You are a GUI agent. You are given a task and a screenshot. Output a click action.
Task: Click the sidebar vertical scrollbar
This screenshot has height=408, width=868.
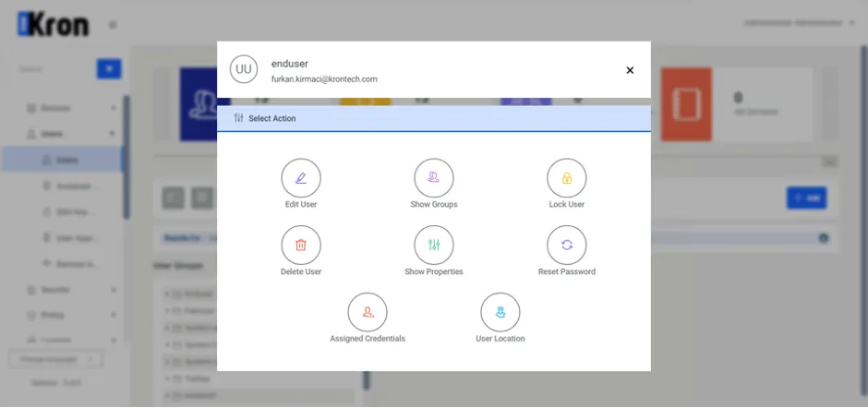[x=127, y=158]
